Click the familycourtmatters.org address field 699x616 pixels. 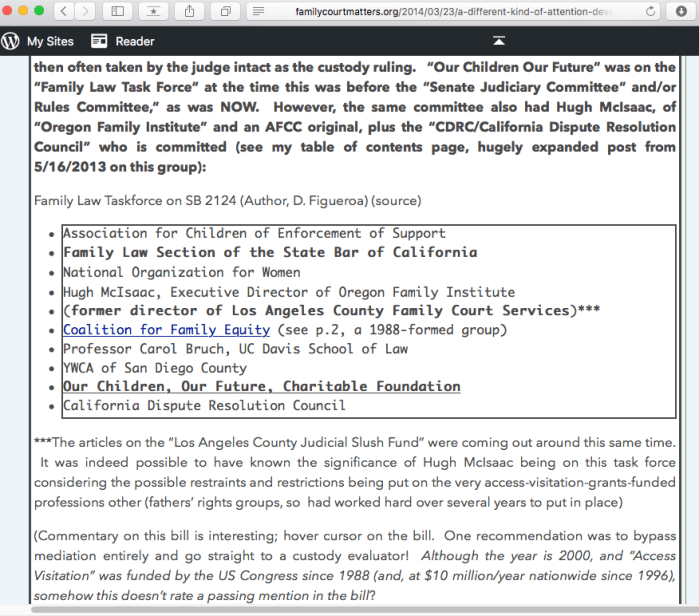(450, 11)
